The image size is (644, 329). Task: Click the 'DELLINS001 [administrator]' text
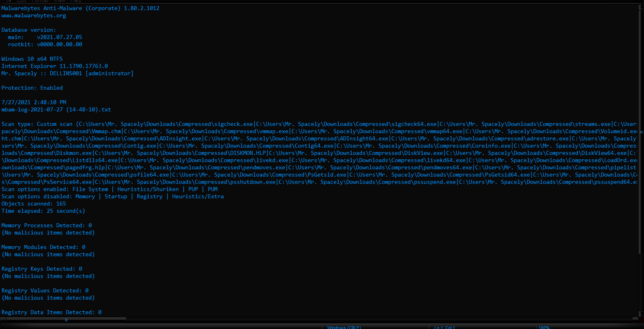point(92,73)
